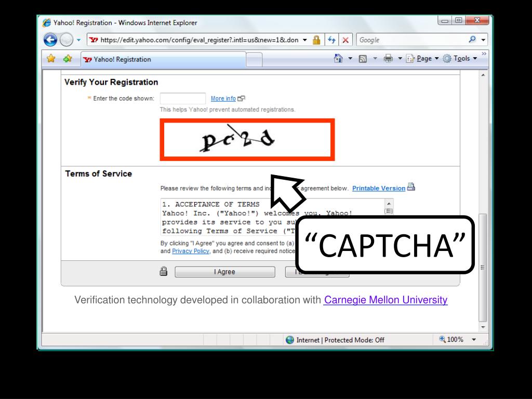Image resolution: width=532 pixels, height=399 pixels.
Task: Click the 100% zoom level button
Action: point(451,339)
